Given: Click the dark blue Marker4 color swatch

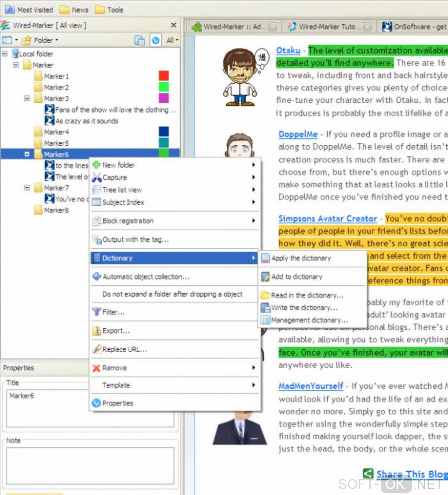Looking at the screenshot, I should (x=164, y=131).
